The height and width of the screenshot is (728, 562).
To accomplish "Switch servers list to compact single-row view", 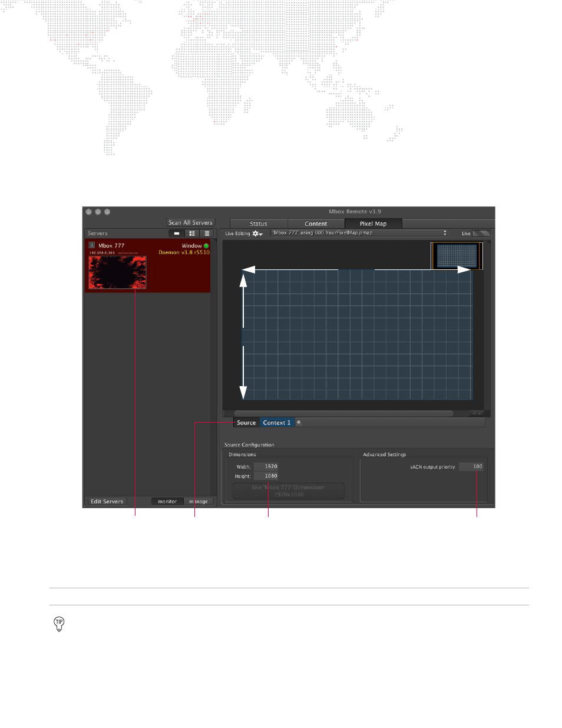I will [x=176, y=233].
